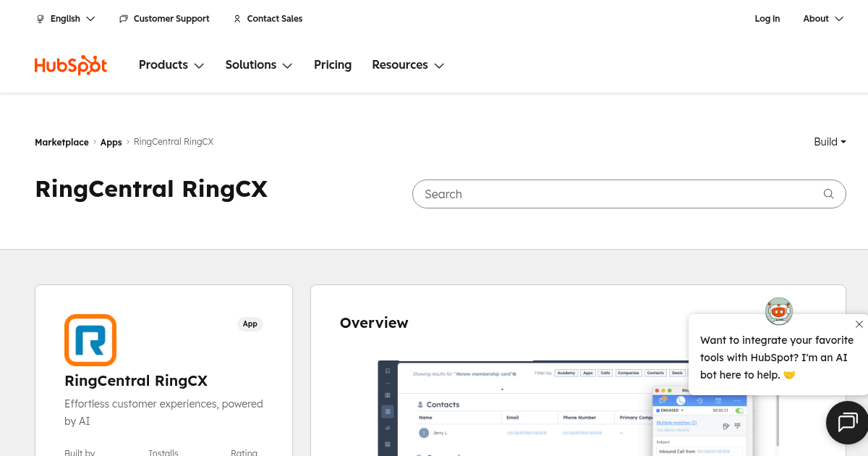This screenshot has width=868, height=456.
Task: Click the HubSpot logo
Action: pos(71,65)
